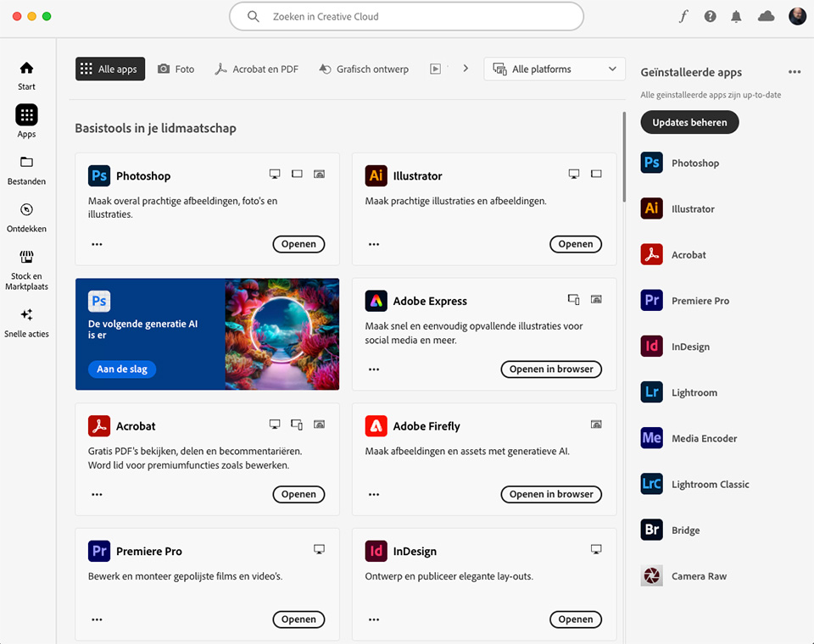The width and height of the screenshot is (814, 644).
Task: Open Stock en Marktplaats icon
Action: [26, 257]
